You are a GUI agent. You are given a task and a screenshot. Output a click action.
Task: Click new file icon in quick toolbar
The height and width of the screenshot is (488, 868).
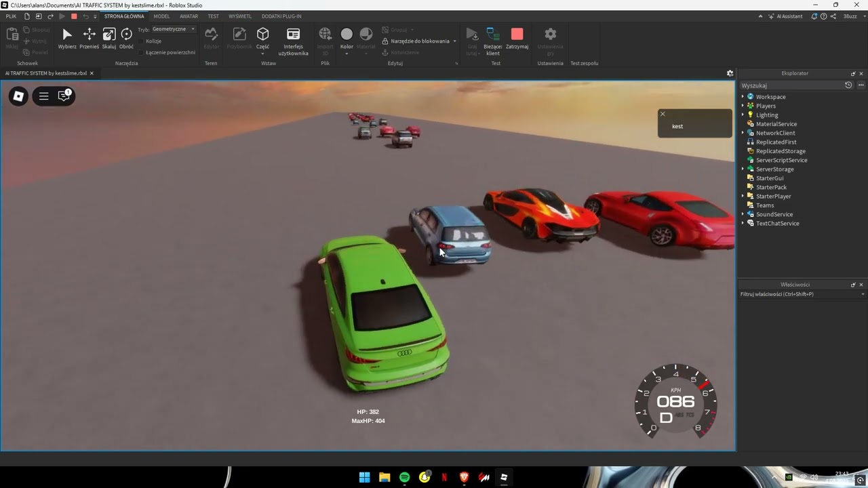click(x=26, y=16)
